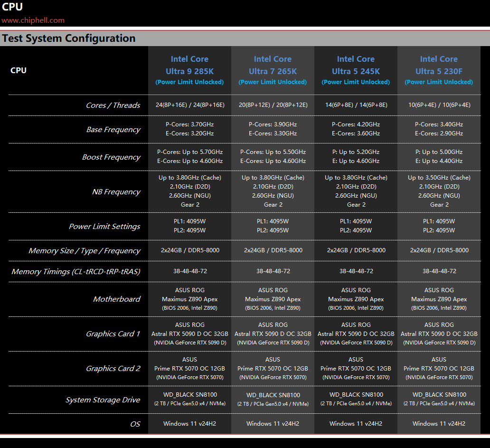This screenshot has height=448, width=490.
Task: Click Windows 11 v24H2 in the 245K column
Action: [x=356, y=424]
